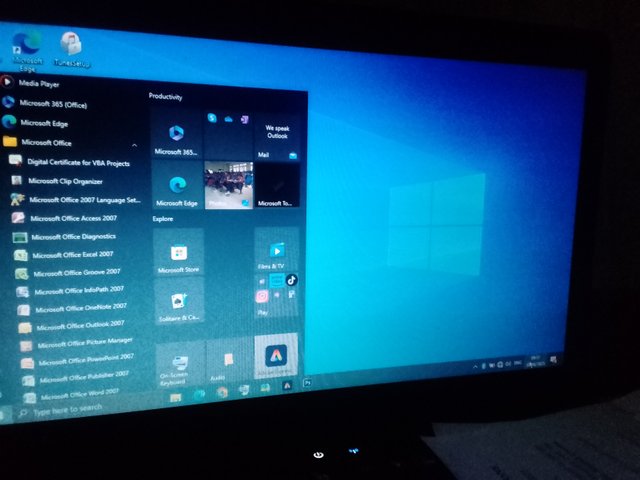Image resolution: width=640 pixels, height=480 pixels.
Task: Open the Photoshop taskbar icon
Action: click(307, 383)
